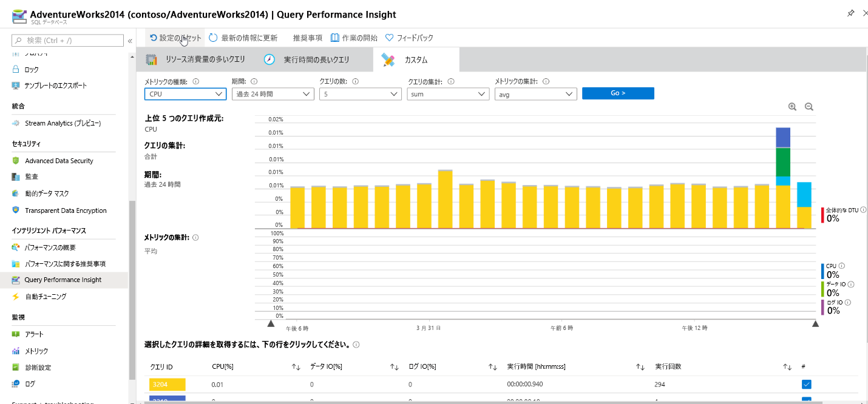
Task: Click the tallest stacked bar with blue segment
Action: (783, 178)
